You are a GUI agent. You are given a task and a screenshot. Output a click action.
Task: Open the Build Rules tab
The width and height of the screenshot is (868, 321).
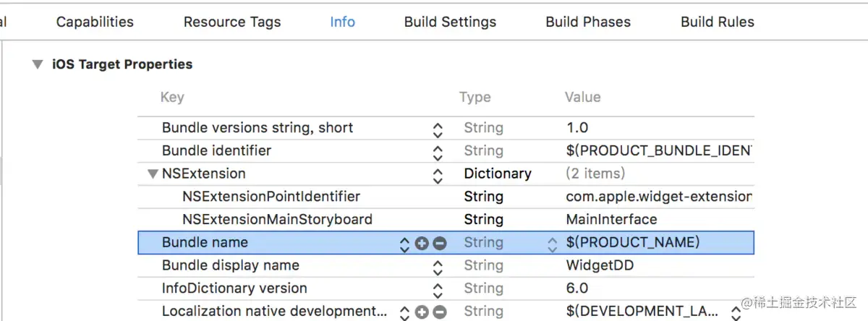tap(718, 22)
